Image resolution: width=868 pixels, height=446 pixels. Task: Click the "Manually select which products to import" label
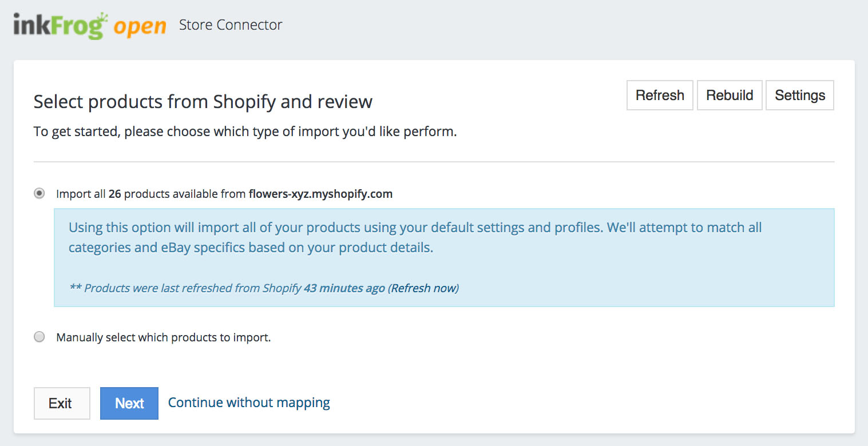coord(163,337)
